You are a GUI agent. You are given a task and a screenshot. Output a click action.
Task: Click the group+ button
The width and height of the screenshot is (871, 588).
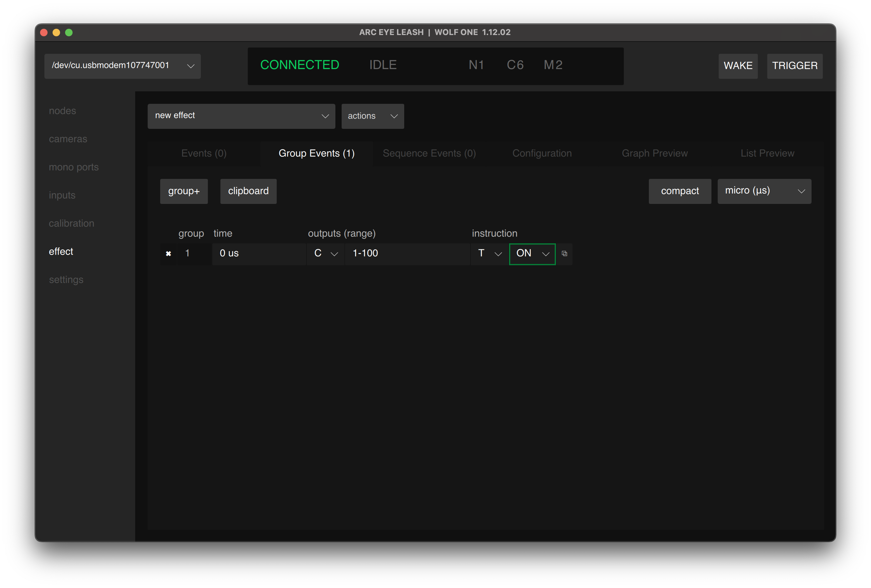pos(184,191)
